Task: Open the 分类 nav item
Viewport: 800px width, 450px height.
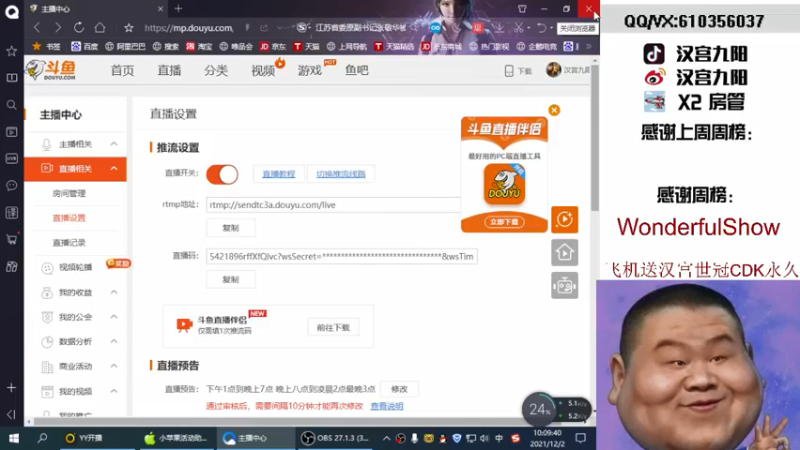Action: point(216,70)
